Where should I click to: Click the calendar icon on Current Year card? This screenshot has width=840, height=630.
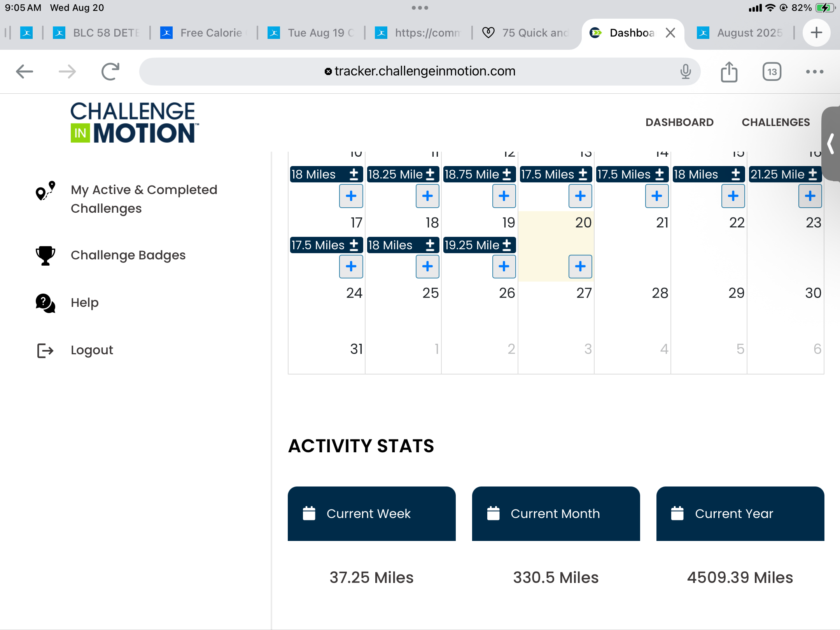[x=677, y=513]
